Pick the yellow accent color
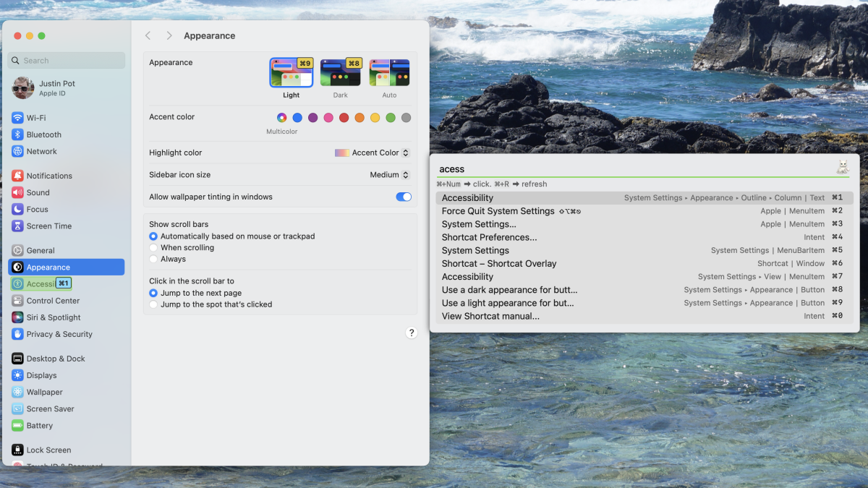The width and height of the screenshot is (868, 488). (375, 117)
